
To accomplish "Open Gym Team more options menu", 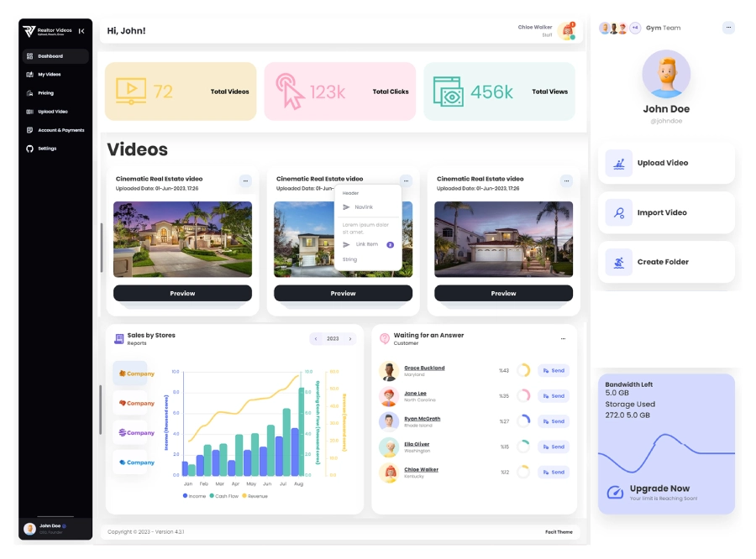I will 728,28.
